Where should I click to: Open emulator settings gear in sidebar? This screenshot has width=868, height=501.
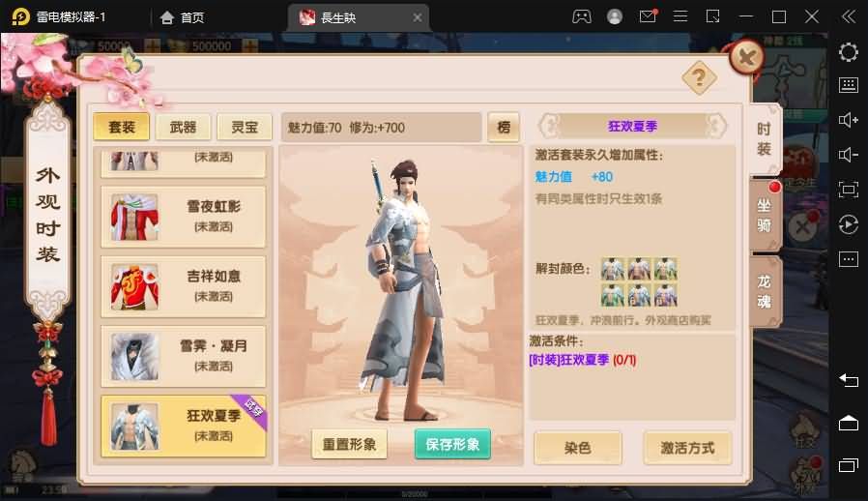[x=848, y=52]
